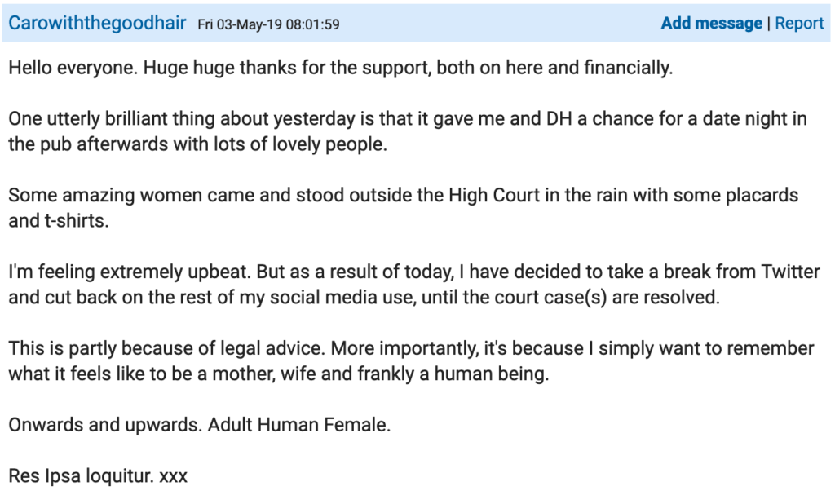Click the closing line Res Ipsa loquitur. xxx
The width and height of the screenshot is (835, 504).
[98, 475]
